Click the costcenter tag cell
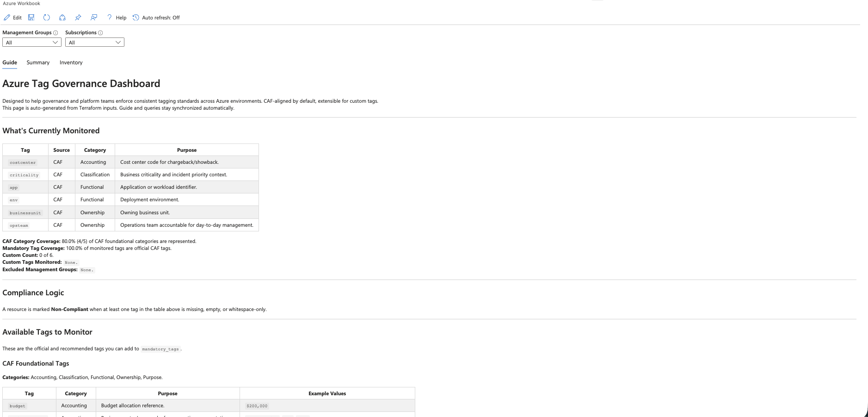This screenshot has height=417, width=868. (25, 162)
